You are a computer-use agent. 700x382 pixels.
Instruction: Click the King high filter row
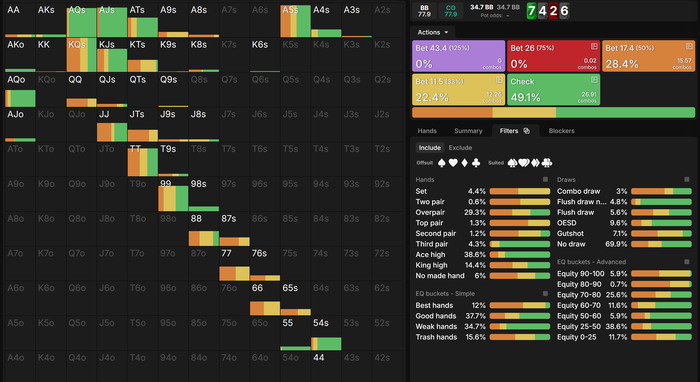pyautogui.click(x=483, y=265)
